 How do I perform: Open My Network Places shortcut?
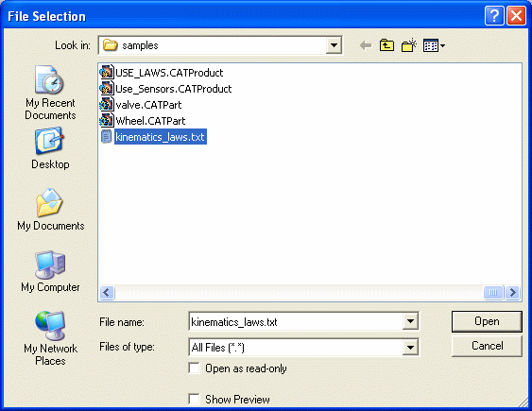point(50,338)
